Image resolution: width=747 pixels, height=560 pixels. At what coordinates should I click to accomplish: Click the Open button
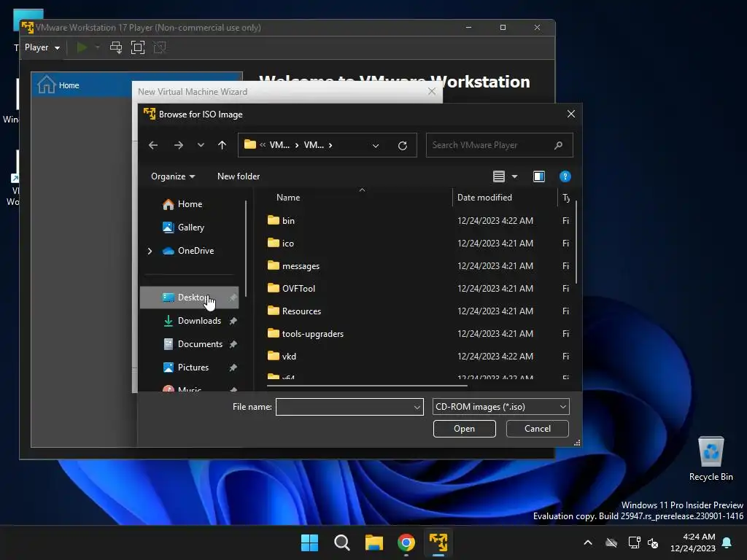pyautogui.click(x=464, y=429)
